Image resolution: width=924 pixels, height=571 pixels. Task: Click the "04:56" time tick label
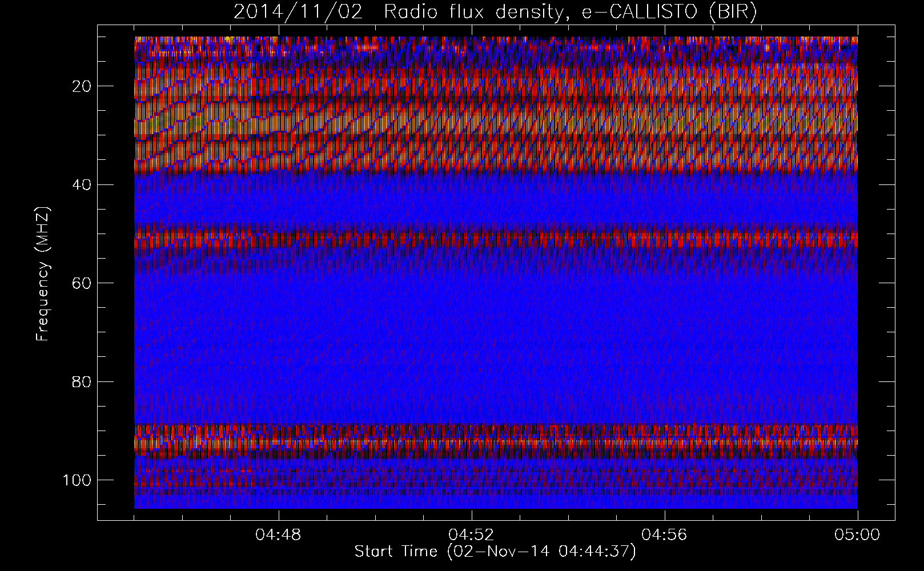coord(665,535)
